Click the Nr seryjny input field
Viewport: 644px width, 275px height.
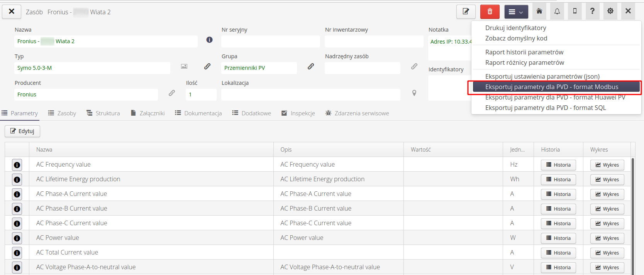click(x=270, y=42)
